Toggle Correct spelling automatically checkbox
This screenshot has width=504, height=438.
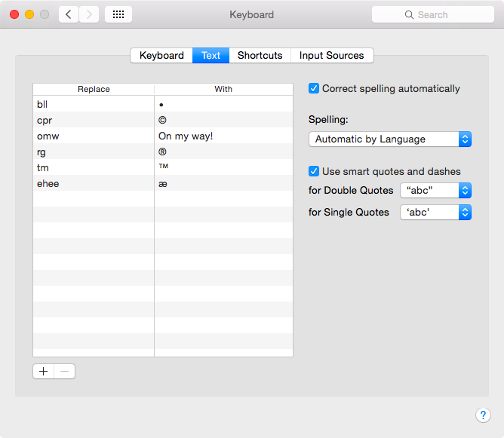[314, 88]
